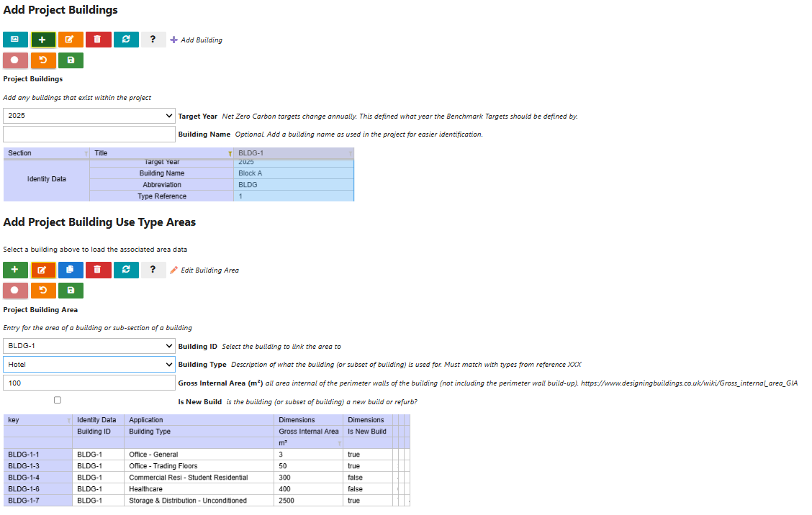The width and height of the screenshot is (812, 515).
Task: Select the BLDG-1-4 Student Residential row
Action: point(207,477)
